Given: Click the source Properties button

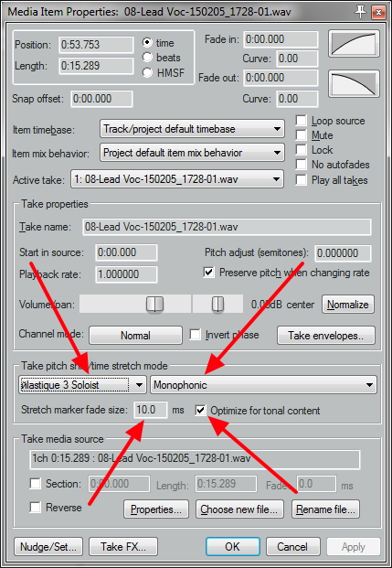Looking at the screenshot, I should click(156, 509).
